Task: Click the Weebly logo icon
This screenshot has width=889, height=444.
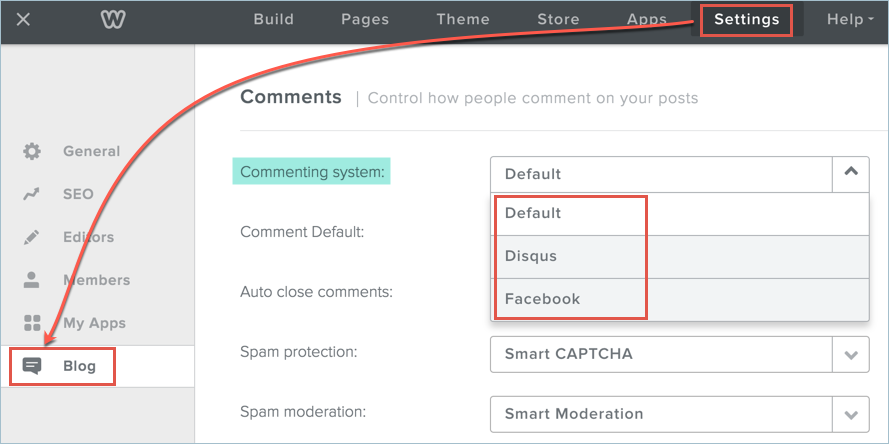Action: [111, 20]
